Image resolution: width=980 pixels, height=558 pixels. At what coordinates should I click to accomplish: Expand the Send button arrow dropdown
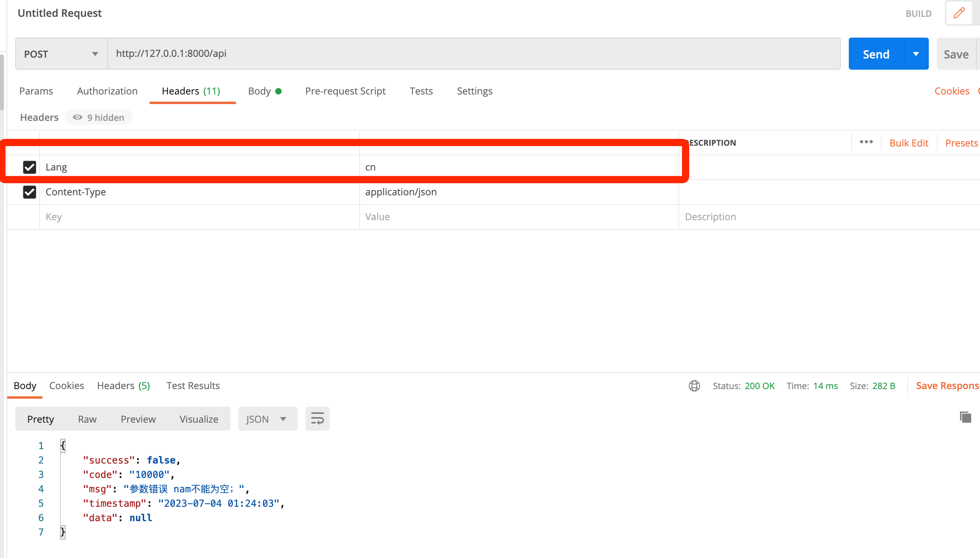(916, 54)
